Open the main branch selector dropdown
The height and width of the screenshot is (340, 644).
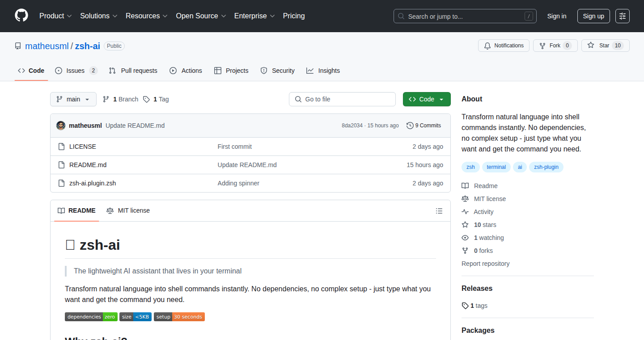[x=73, y=99]
